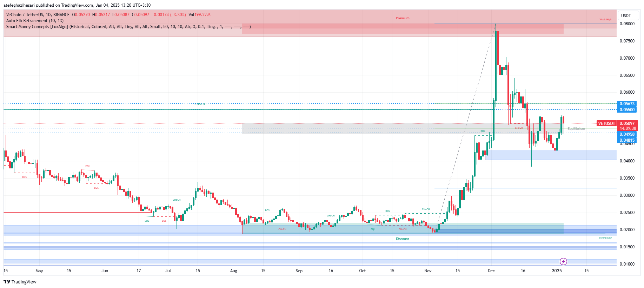Click the Vol 199.22M value
Image resolution: width=644 pixels, height=288 pixels.
click(199, 15)
